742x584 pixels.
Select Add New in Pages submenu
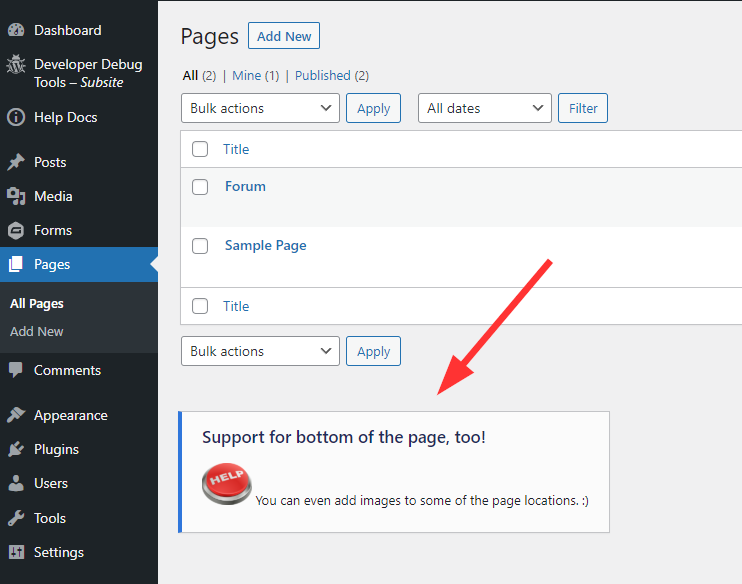pos(37,331)
